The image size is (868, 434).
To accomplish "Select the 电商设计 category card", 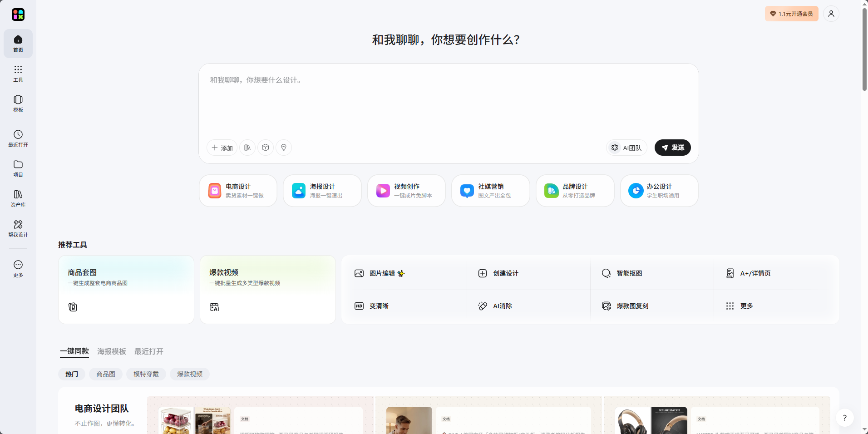I will tap(238, 191).
